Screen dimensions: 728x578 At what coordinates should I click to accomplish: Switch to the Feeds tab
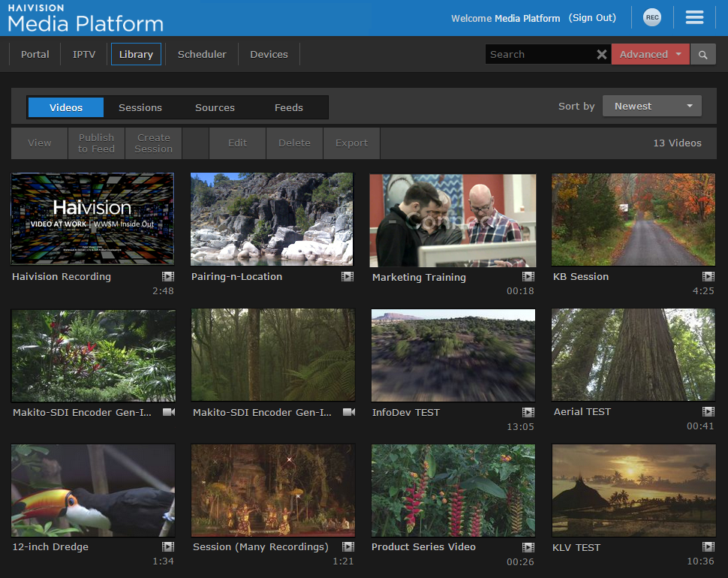tap(289, 107)
